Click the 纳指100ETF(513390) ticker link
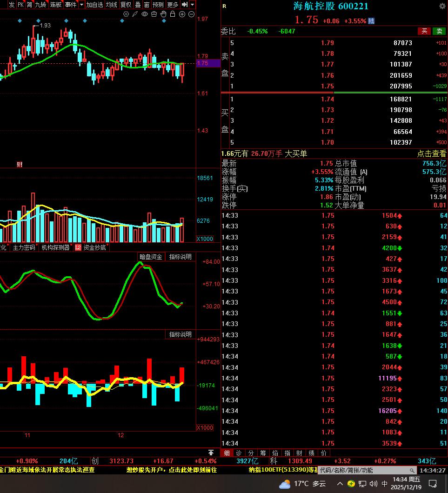The image size is (448, 493). tap(283, 470)
